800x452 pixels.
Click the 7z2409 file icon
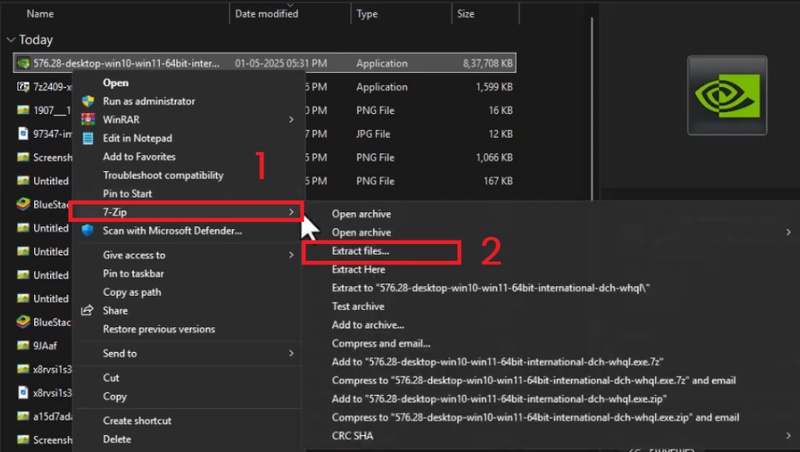(x=23, y=87)
